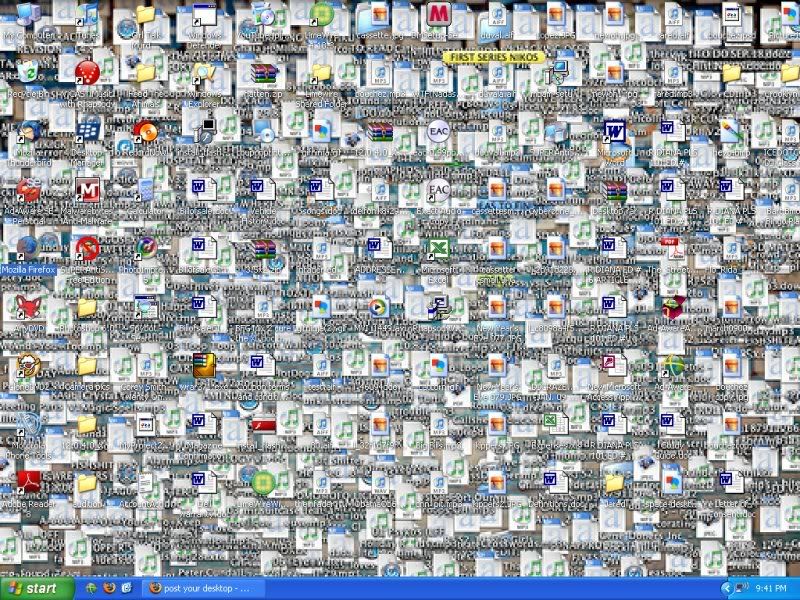Screen dimensions: 800x600
Task: Expand hidden system tray icons arrow
Action: point(726,588)
